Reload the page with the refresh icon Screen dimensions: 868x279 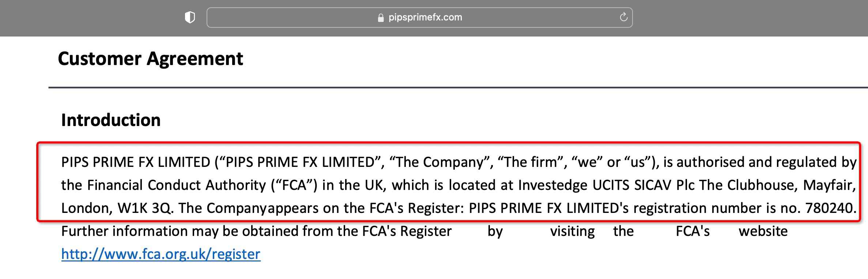pyautogui.click(x=623, y=17)
